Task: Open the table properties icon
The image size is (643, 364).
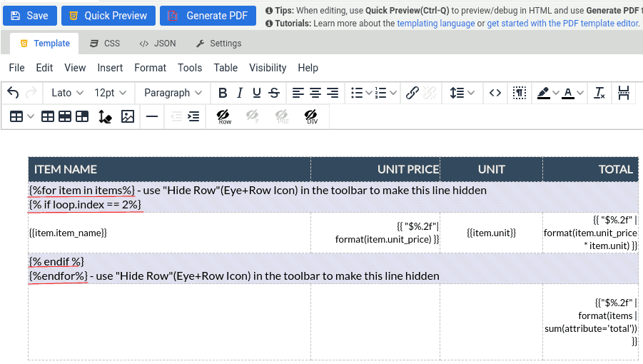Action: click(x=48, y=117)
